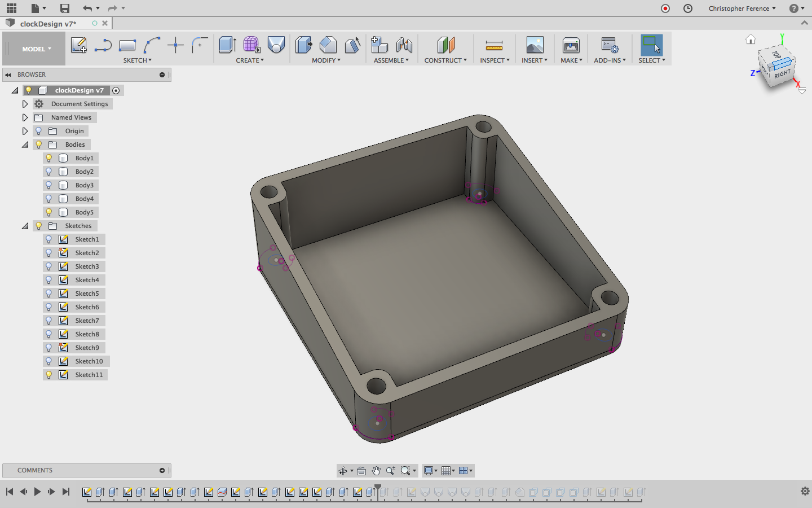Viewport: 812px width, 508px height.
Task: Toggle visibility of Body2
Action: pos(49,172)
